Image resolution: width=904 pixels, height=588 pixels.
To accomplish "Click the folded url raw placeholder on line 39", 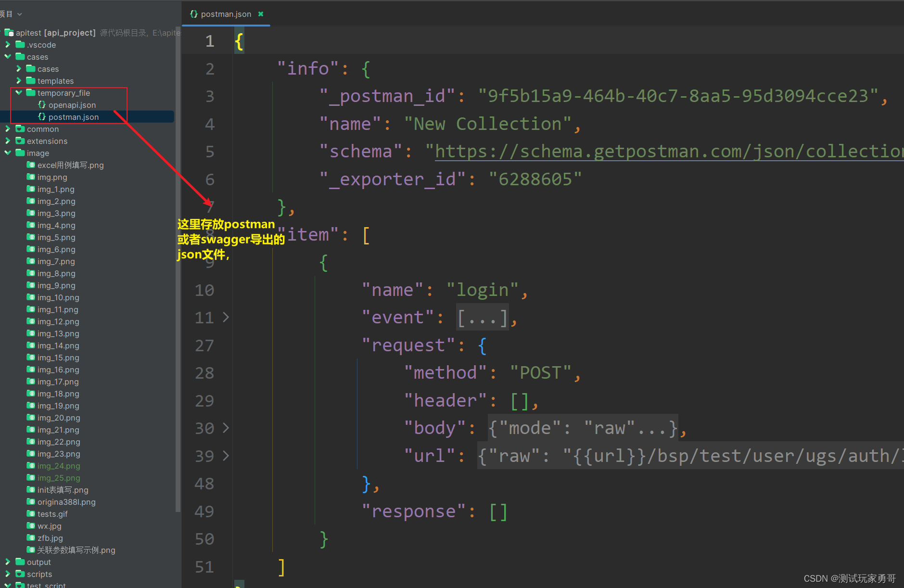I will coord(690,456).
